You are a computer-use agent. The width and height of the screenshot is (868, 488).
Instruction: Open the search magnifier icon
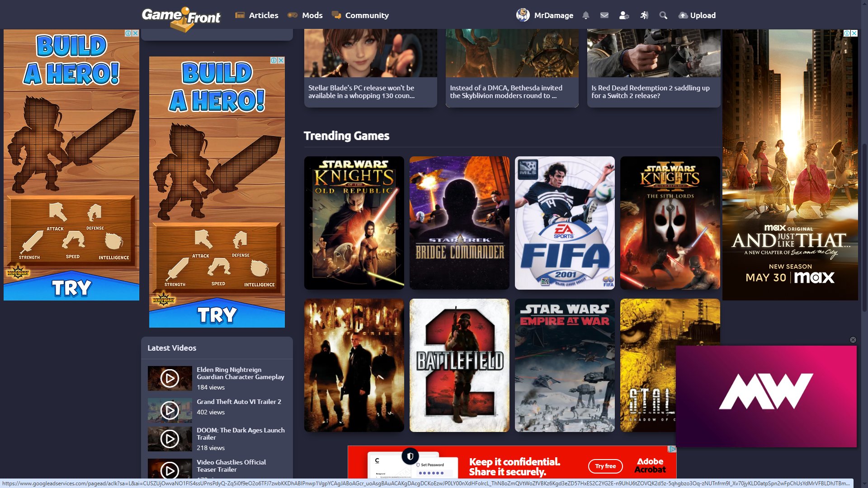click(663, 15)
